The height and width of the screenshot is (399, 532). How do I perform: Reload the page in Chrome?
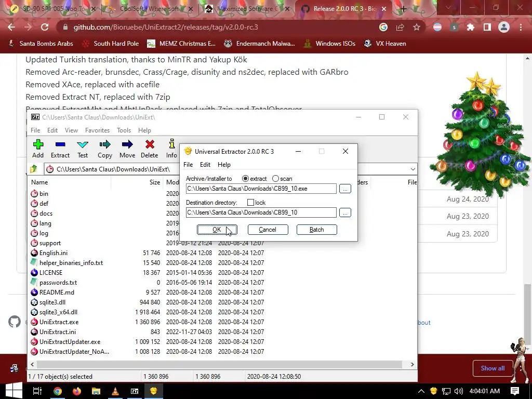tap(45, 27)
